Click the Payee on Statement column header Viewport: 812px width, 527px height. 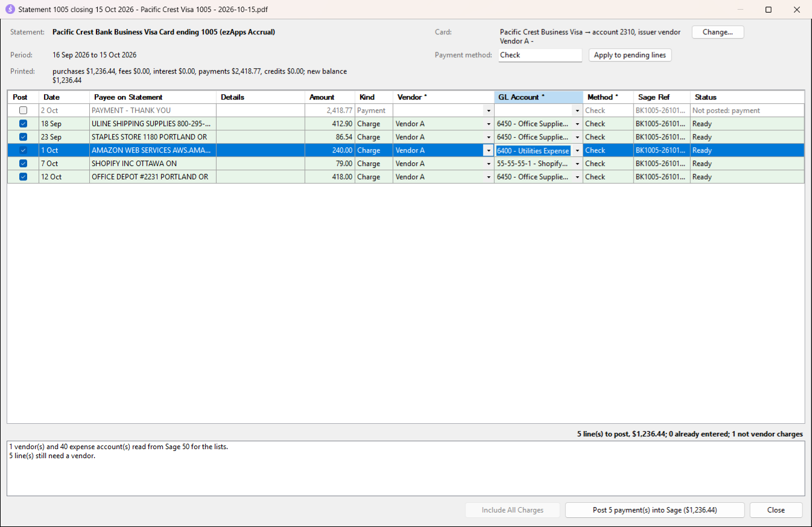[153, 97]
